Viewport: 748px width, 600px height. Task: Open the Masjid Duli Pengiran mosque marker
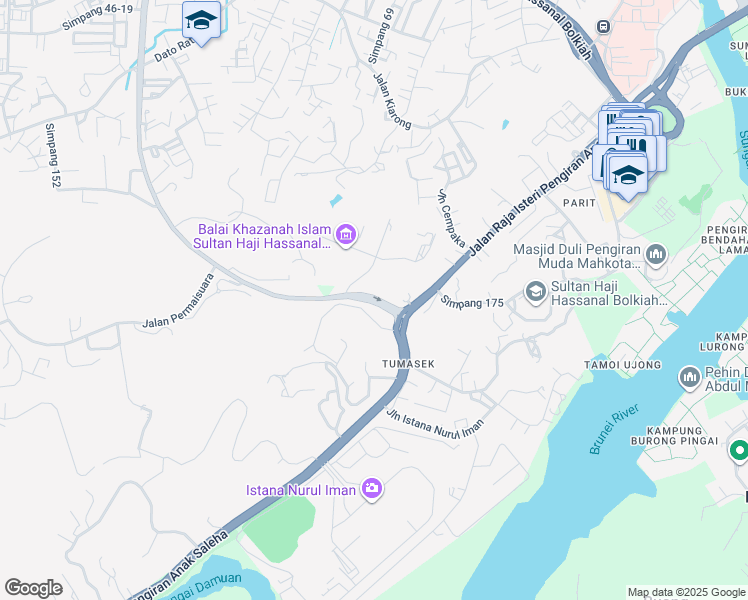pos(656,255)
